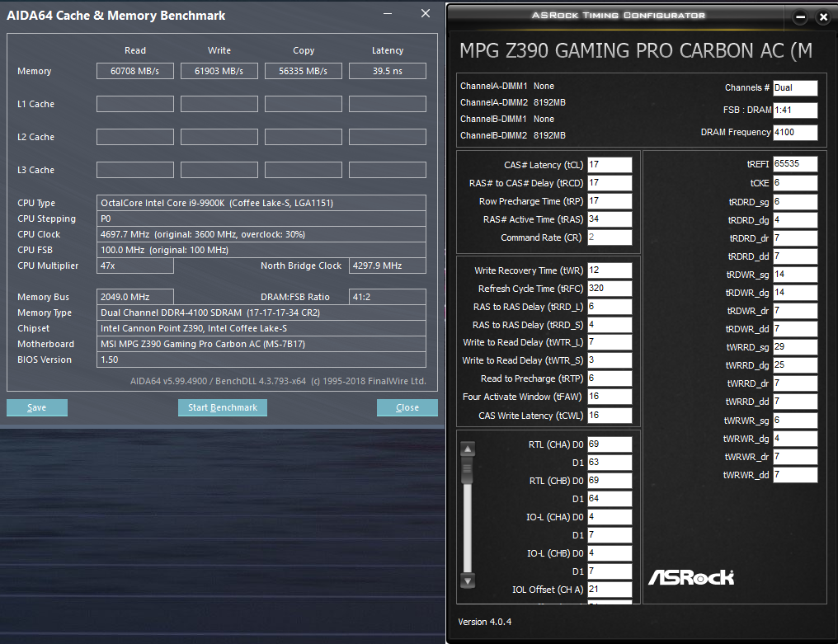Viewport: 838px width, 644px height.
Task: Click the Memory Bus value 2049.0 MHz
Action: point(135,297)
